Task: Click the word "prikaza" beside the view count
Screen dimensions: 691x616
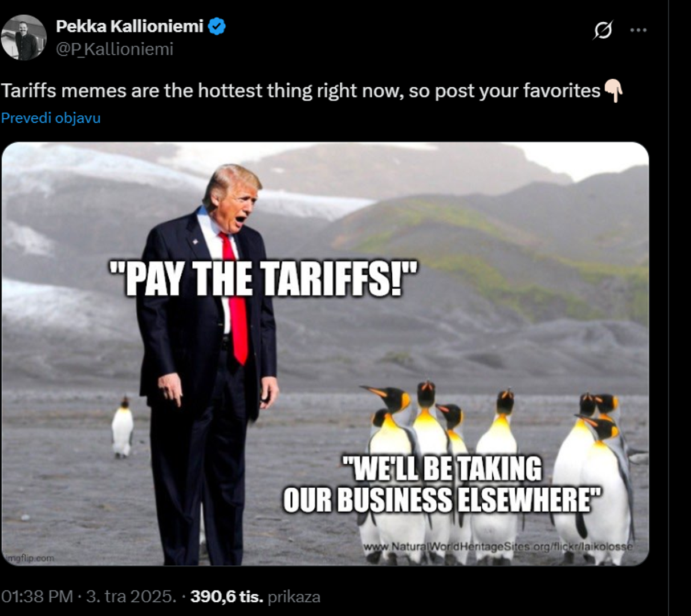Action: click(x=294, y=597)
